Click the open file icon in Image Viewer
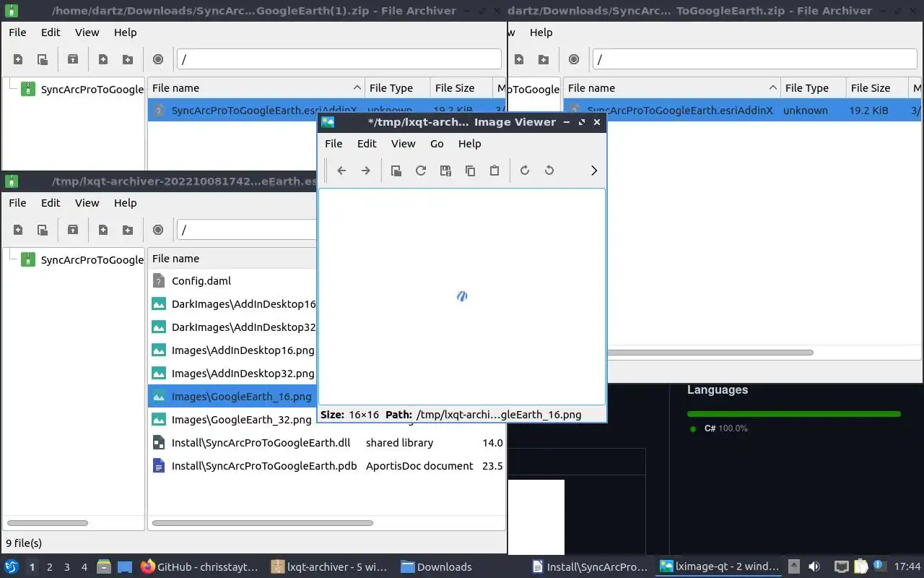 396,171
